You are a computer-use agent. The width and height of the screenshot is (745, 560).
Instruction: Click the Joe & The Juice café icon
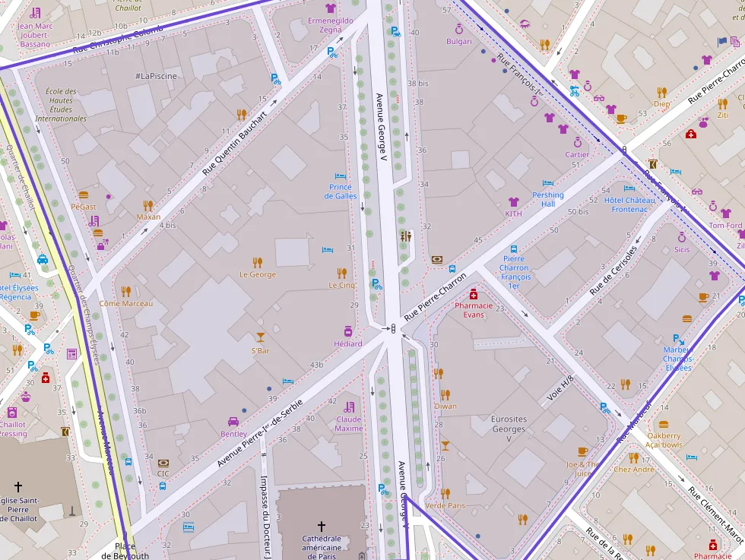tap(582, 451)
